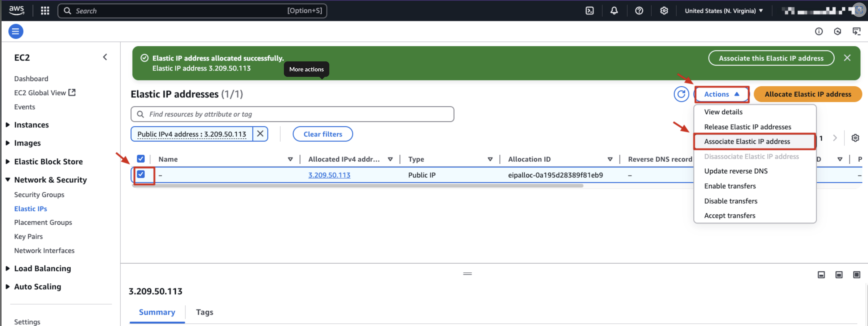Open table preferences gear icon
The height and width of the screenshot is (326, 868).
click(x=855, y=138)
